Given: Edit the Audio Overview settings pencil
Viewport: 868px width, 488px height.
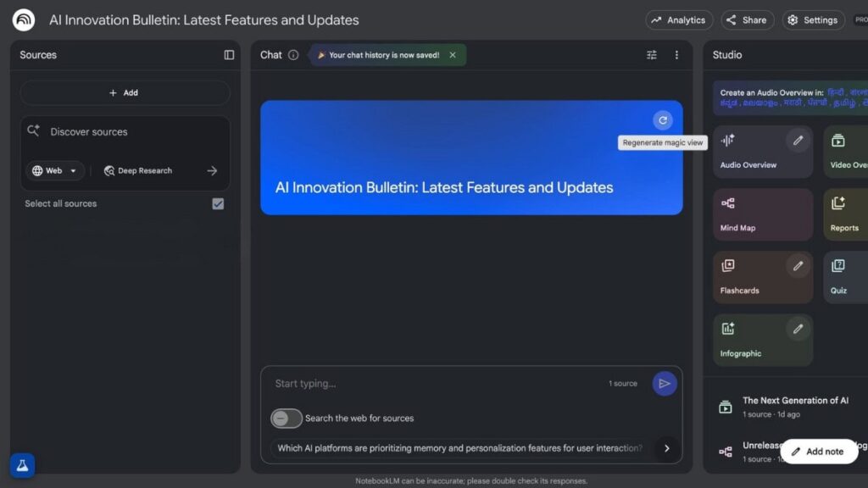Looking at the screenshot, I should [798, 141].
